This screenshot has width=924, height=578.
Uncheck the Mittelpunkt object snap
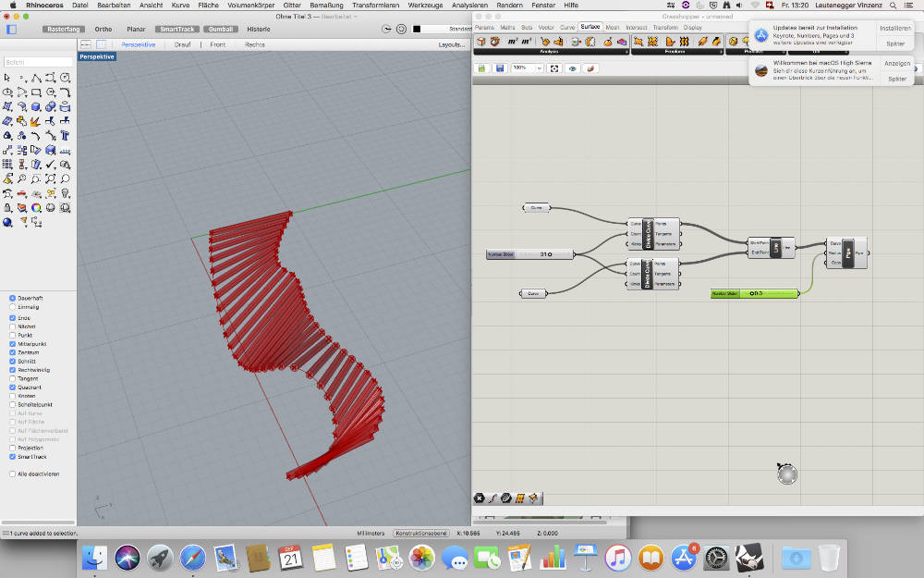point(12,344)
